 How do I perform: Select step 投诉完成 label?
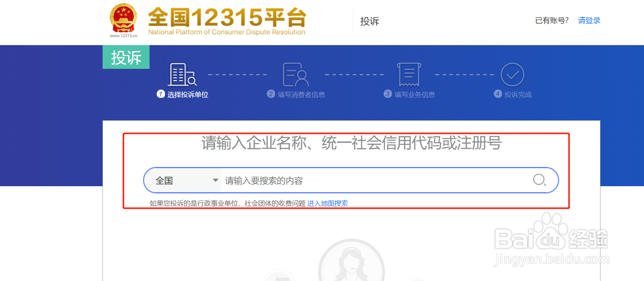(x=518, y=95)
